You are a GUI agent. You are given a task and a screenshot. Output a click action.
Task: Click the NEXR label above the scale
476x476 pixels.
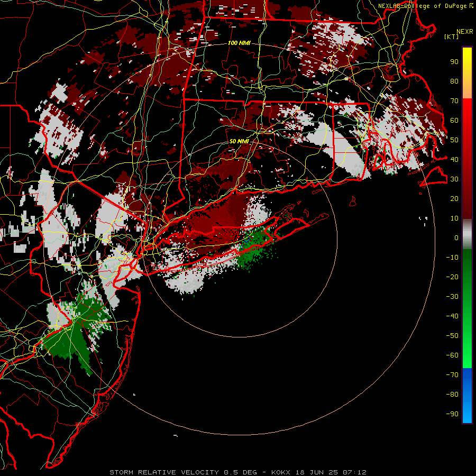(464, 32)
